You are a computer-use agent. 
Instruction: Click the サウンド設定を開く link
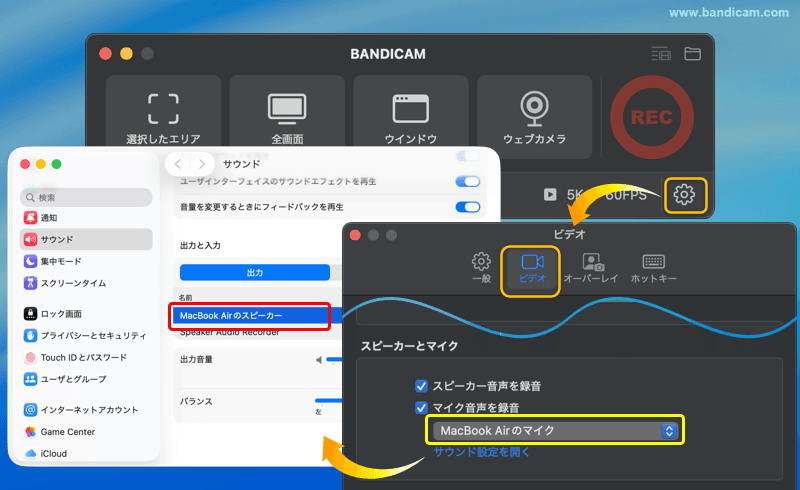click(481, 452)
